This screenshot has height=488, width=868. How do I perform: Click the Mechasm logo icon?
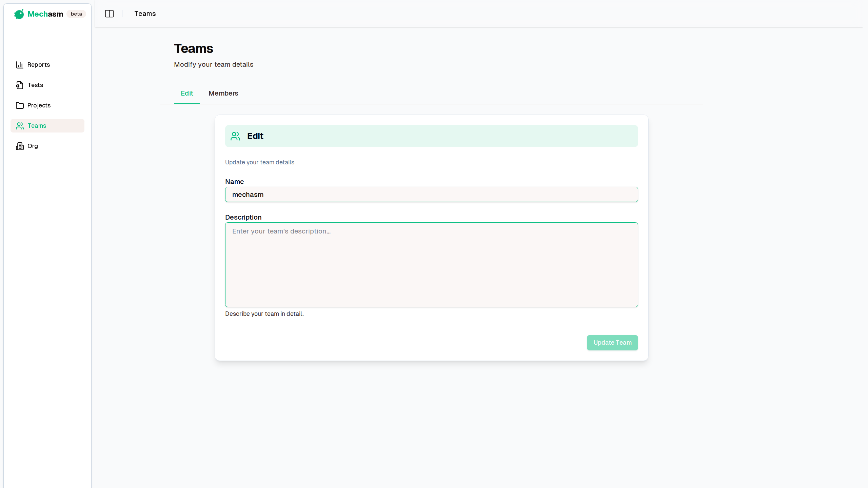coord(19,14)
